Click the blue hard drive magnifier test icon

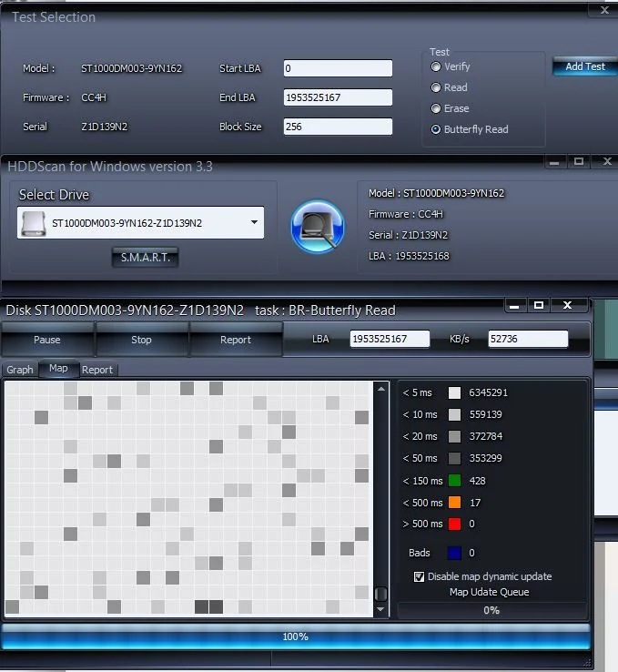pyautogui.click(x=318, y=227)
